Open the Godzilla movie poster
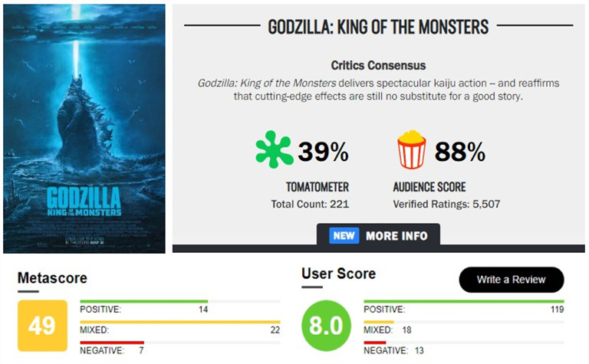The image size is (589, 364). pos(84,129)
